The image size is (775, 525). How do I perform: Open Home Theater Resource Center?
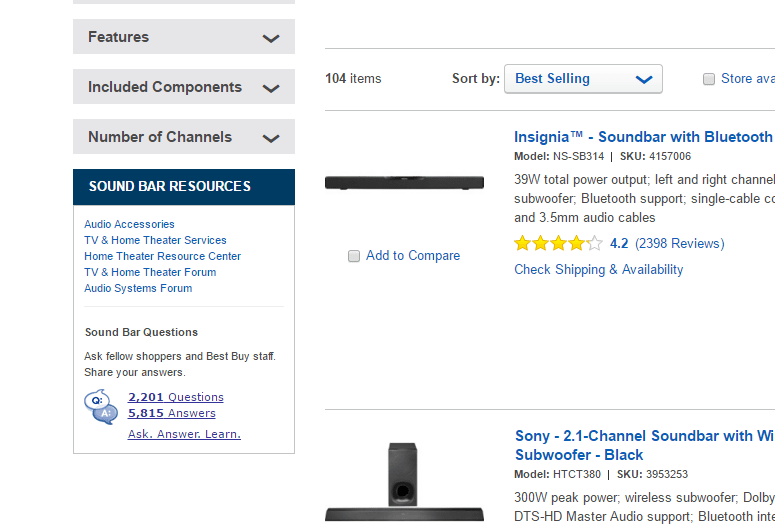(x=163, y=256)
